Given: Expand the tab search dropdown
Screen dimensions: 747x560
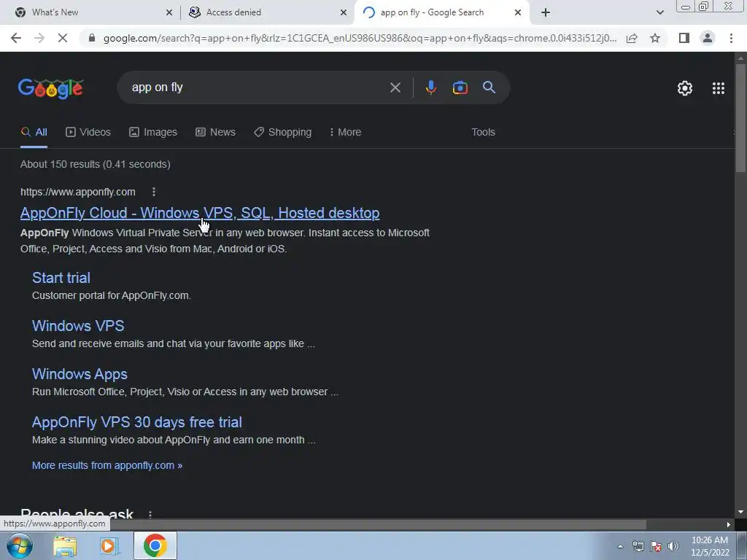Looking at the screenshot, I should tap(659, 12).
